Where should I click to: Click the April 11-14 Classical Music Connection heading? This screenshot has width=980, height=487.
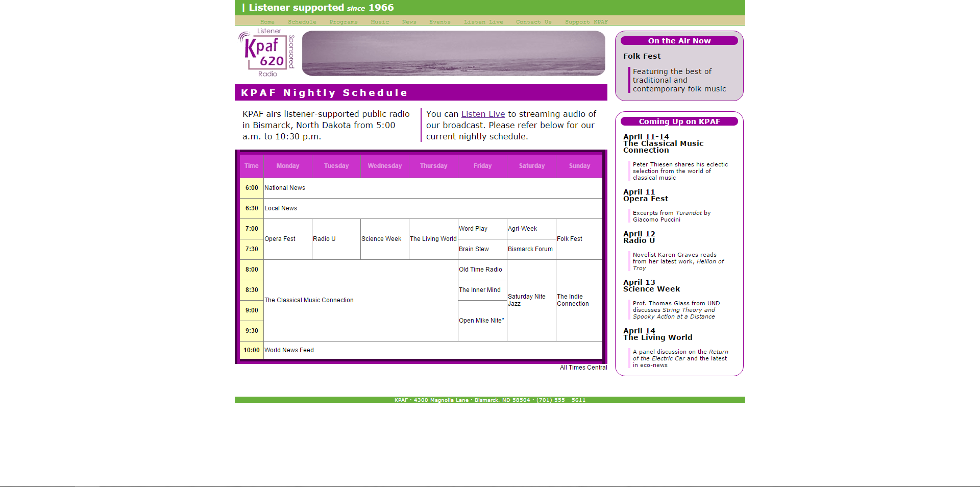point(663,143)
